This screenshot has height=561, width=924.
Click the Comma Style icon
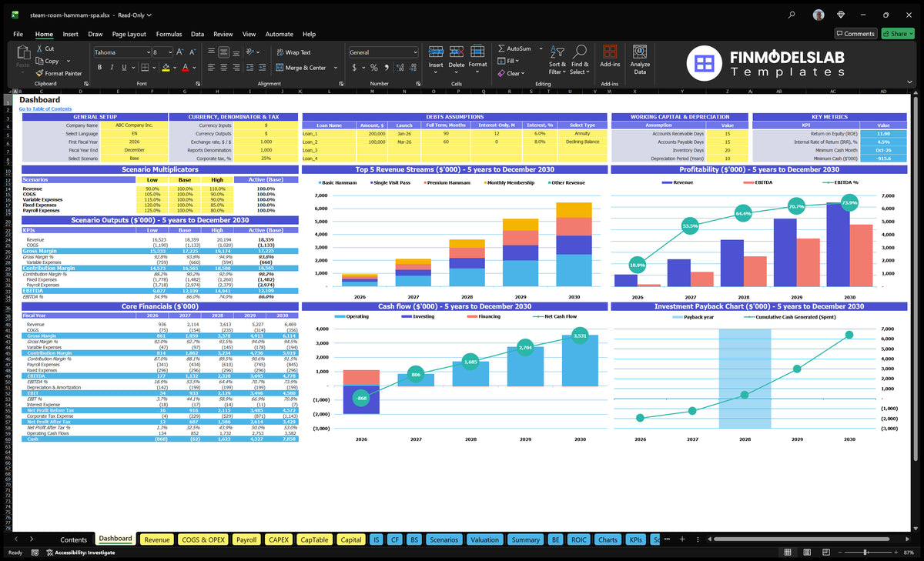(387, 68)
